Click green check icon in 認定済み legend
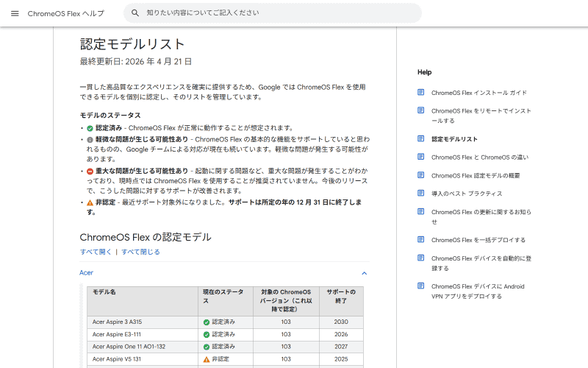 [90, 128]
